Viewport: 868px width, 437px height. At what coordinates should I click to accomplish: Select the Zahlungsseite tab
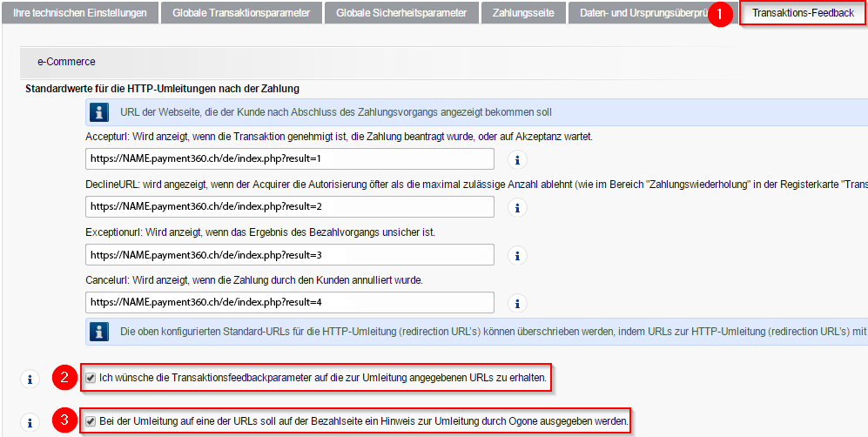pyautogui.click(x=522, y=13)
